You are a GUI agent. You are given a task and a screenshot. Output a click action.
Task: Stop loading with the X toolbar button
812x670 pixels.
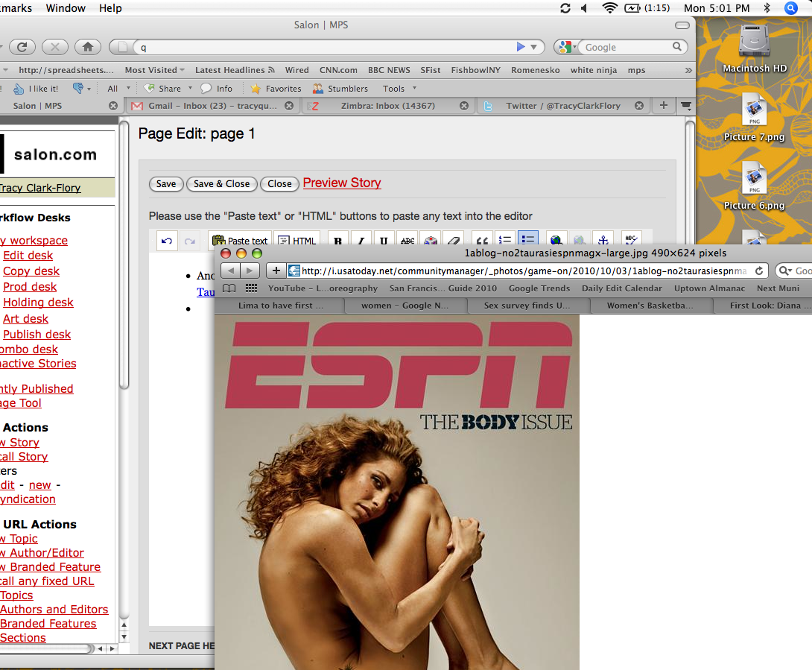(55, 47)
